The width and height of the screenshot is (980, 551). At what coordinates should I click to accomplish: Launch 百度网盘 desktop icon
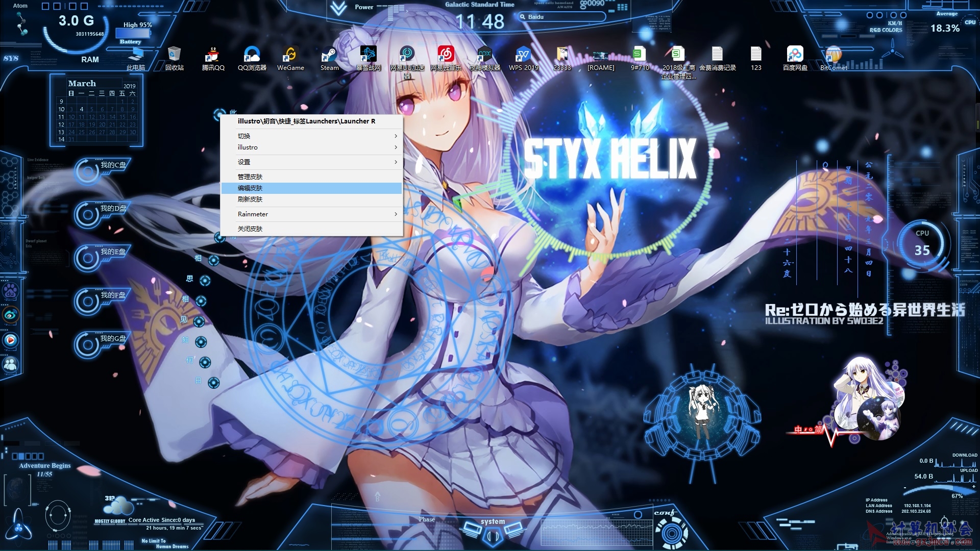click(x=795, y=58)
